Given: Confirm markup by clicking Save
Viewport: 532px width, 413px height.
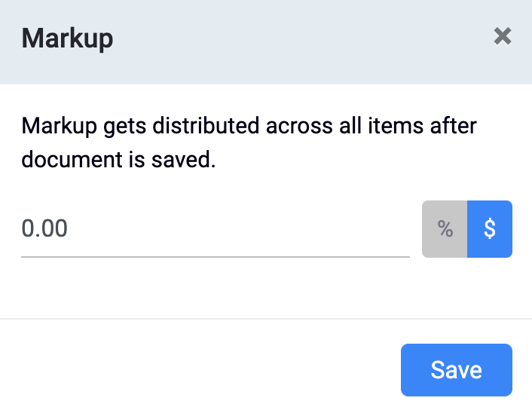Looking at the screenshot, I should tap(456, 370).
